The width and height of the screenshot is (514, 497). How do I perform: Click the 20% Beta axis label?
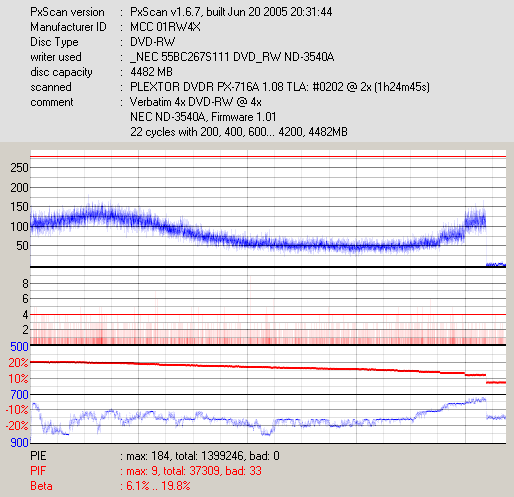(x=19, y=363)
